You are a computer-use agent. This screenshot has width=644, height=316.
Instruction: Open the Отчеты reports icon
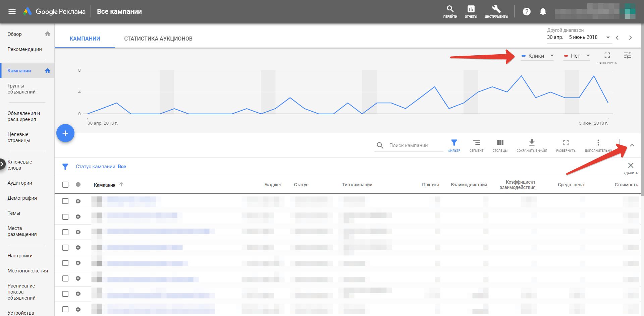tap(471, 11)
